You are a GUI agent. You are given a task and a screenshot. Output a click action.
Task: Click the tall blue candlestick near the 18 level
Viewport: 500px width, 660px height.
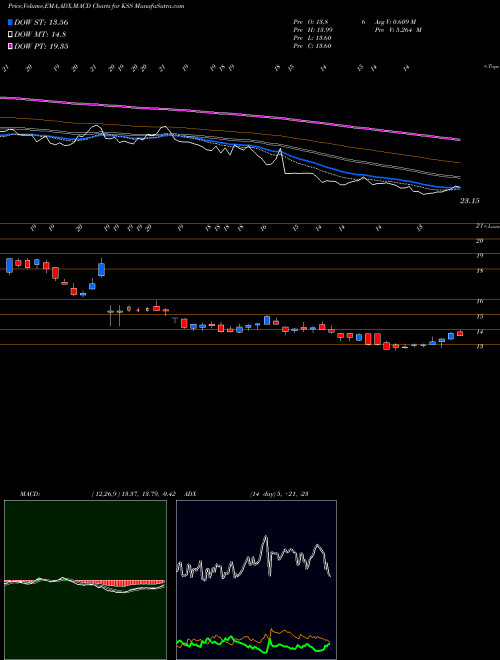101,269
